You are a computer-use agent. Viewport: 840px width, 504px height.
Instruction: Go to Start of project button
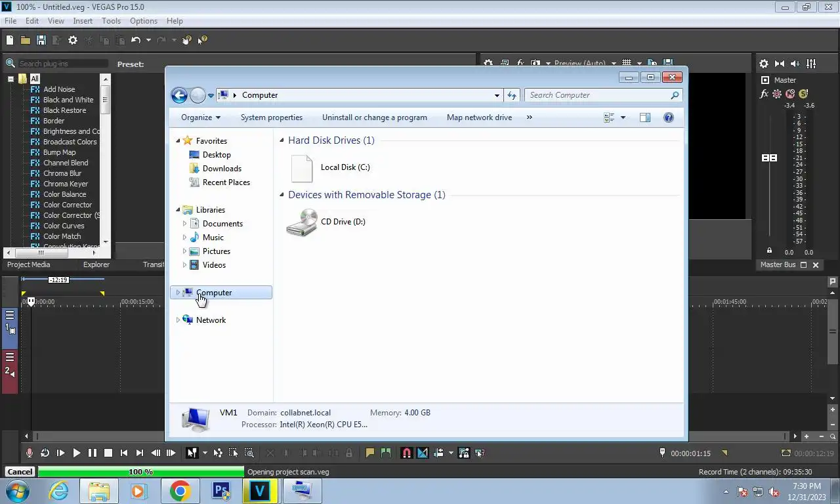tap(124, 453)
